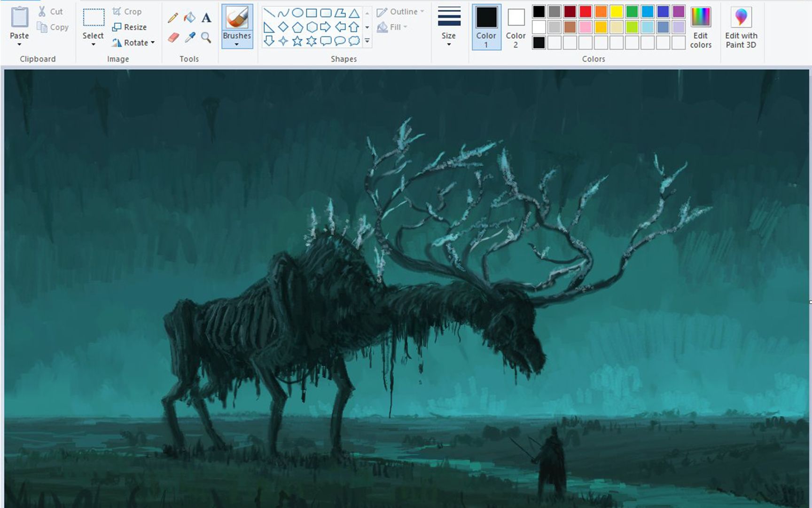Image resolution: width=812 pixels, height=508 pixels.
Task: Choose the Pentagon shape
Action: click(x=297, y=27)
